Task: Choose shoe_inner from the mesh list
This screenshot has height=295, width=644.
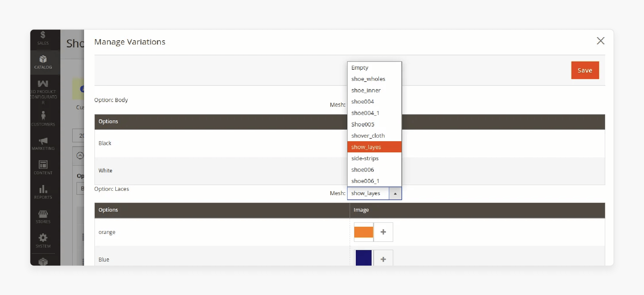Action: pos(374,90)
